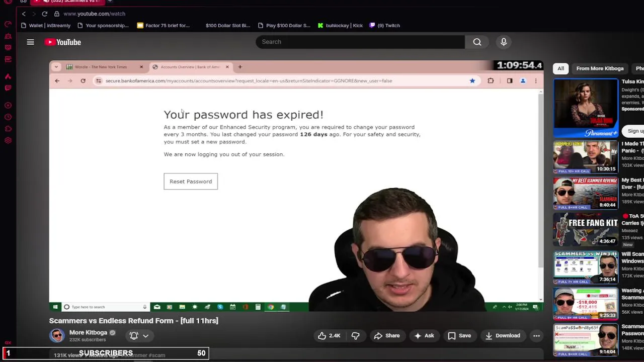Open extensions puzzle icon in inner Chrome
This screenshot has width=644, height=362.
click(491, 80)
